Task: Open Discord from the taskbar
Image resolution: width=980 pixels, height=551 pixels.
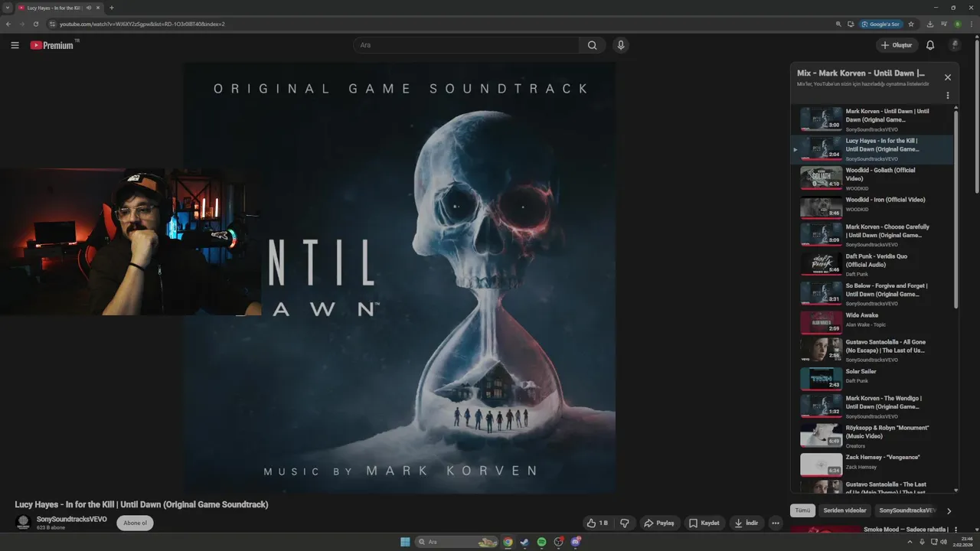Action: [576, 542]
